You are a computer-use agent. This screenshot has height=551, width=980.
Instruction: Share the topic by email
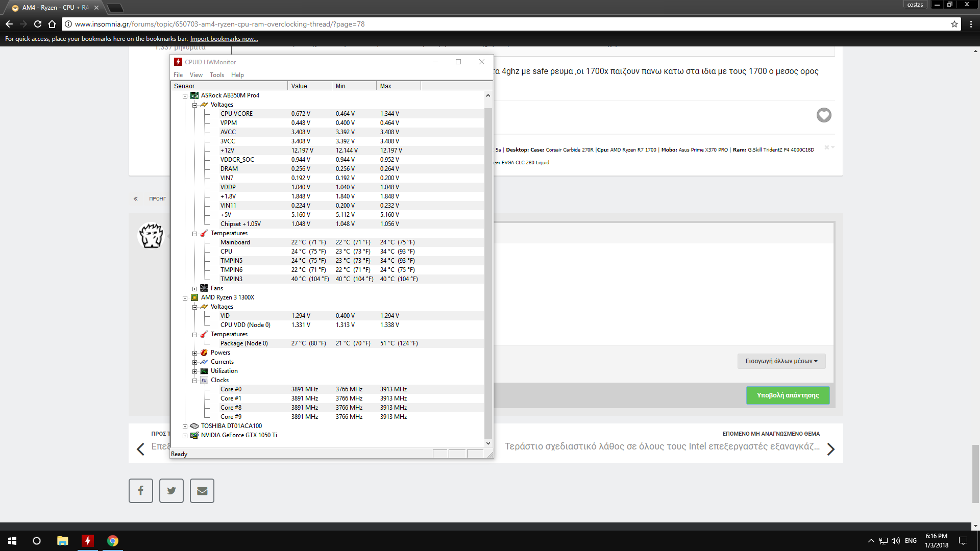[x=202, y=491]
